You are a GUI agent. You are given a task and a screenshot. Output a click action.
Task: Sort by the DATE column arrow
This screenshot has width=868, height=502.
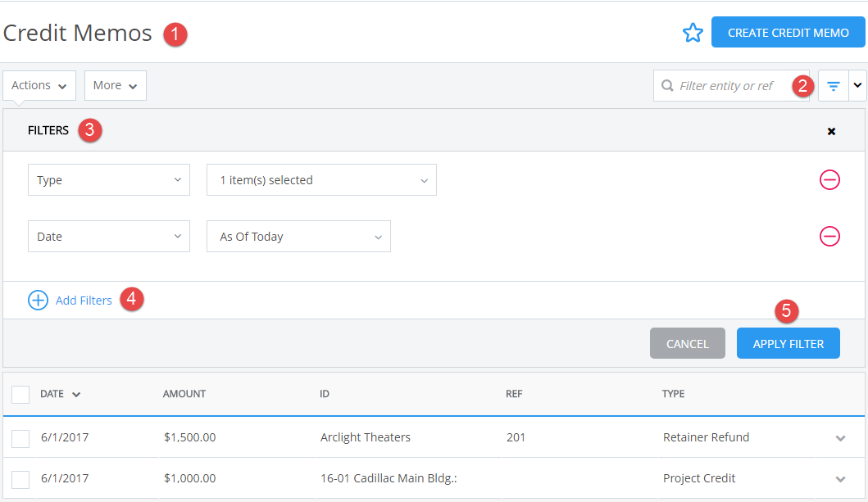(76, 394)
